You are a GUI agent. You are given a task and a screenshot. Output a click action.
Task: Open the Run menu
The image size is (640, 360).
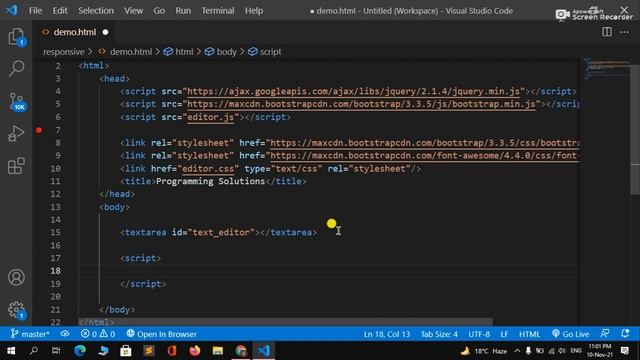point(183,11)
